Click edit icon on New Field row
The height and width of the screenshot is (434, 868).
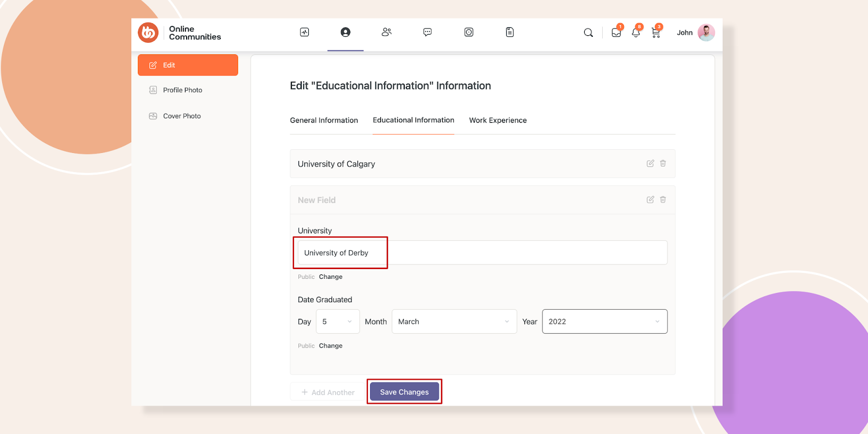pyautogui.click(x=650, y=200)
